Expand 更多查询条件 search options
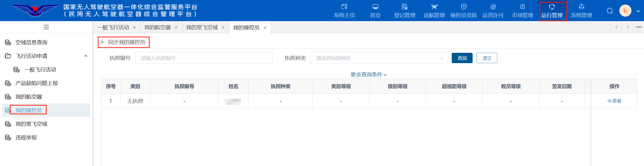The width and height of the screenshot is (644, 166). point(369,75)
